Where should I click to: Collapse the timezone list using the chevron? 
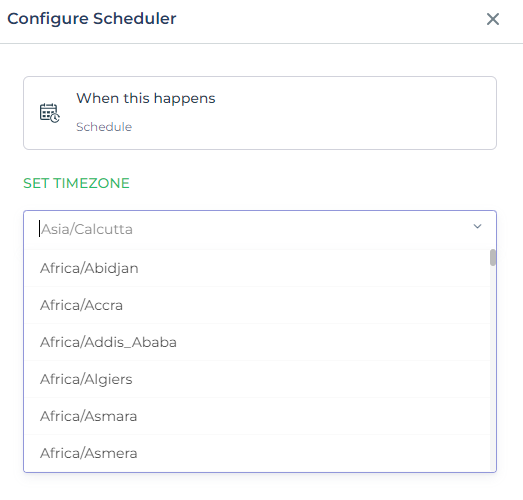point(477,226)
